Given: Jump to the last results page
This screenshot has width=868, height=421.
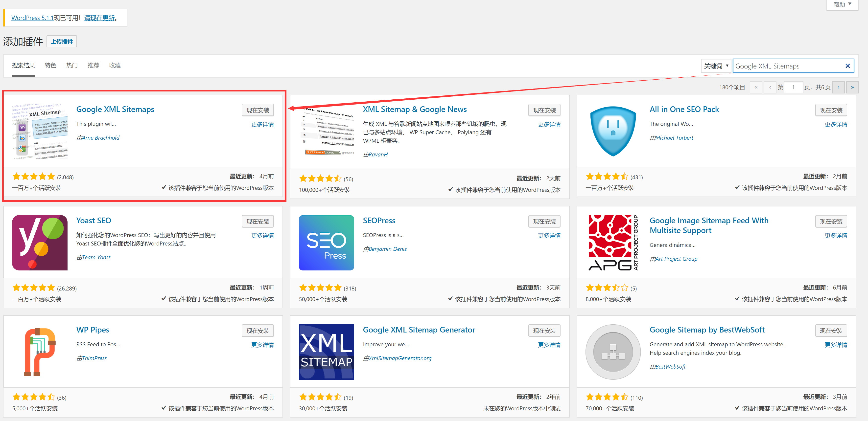Looking at the screenshot, I should tap(852, 87).
